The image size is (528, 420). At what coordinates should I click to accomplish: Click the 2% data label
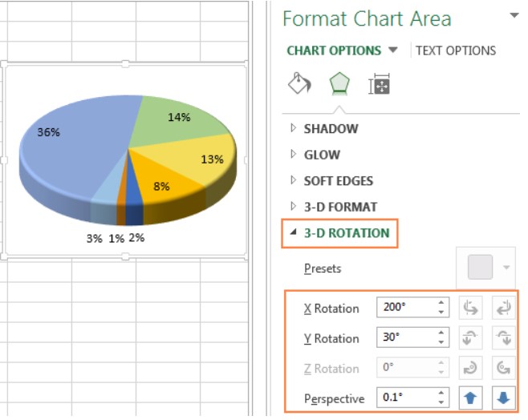click(x=136, y=238)
